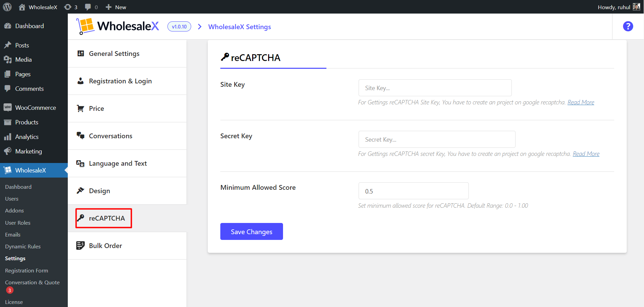Open the Users submenu item

[12, 199]
